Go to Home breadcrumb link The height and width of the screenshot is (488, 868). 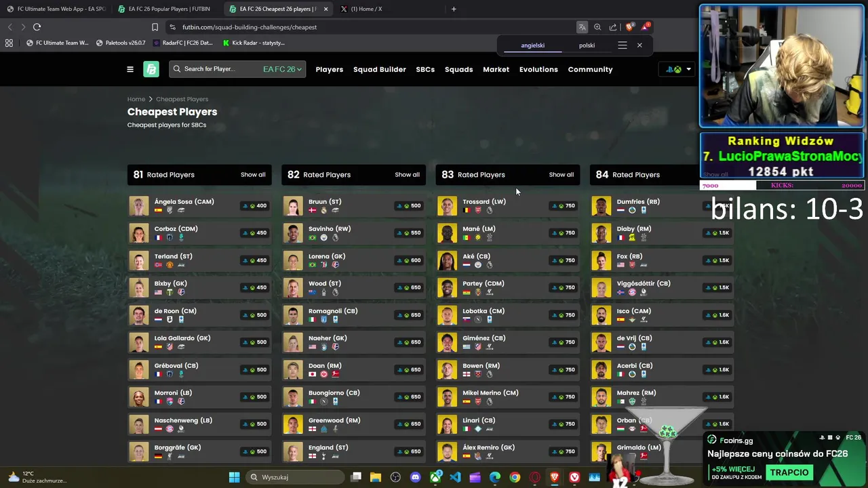tap(136, 99)
